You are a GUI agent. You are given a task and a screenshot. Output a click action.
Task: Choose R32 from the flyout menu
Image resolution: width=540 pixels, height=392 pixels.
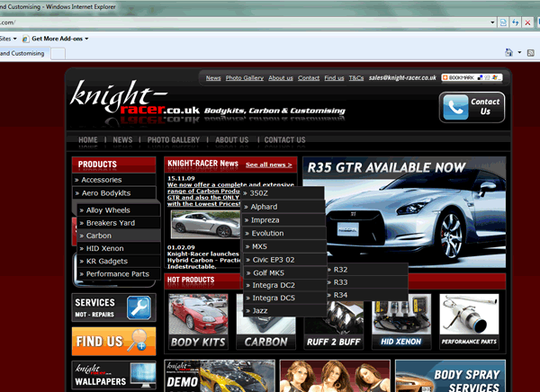[367, 270]
